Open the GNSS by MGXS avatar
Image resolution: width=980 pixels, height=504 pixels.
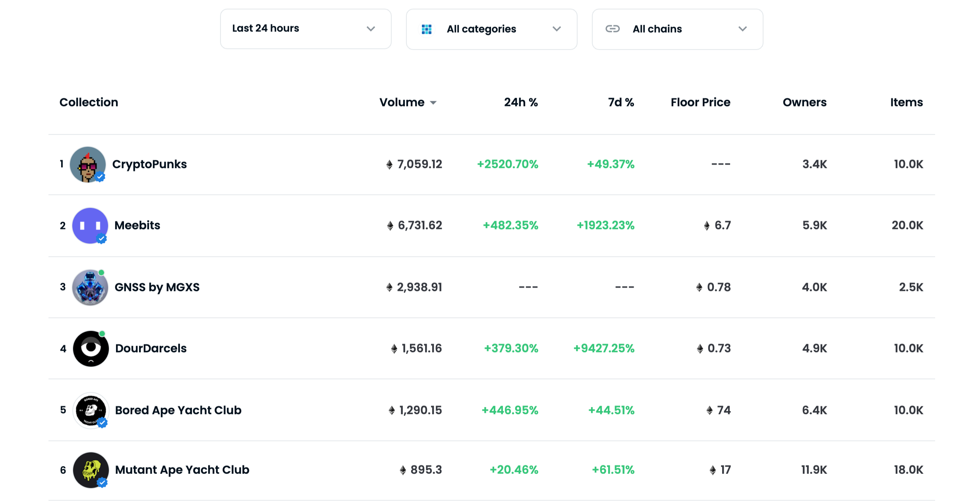point(90,287)
